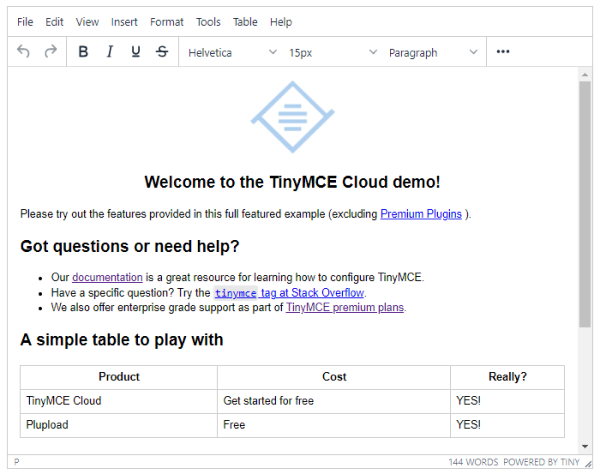Toggle strikethrough formatting
The image size is (600, 473).
pos(162,51)
